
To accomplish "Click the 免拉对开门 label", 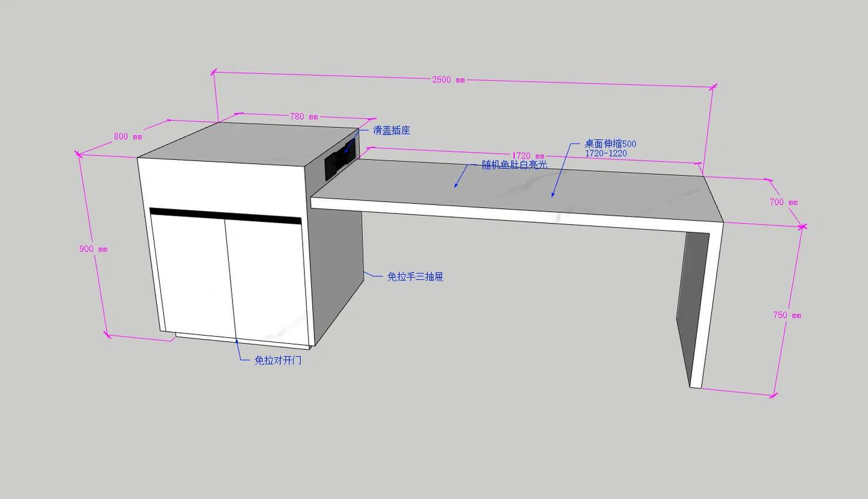I will (278, 361).
